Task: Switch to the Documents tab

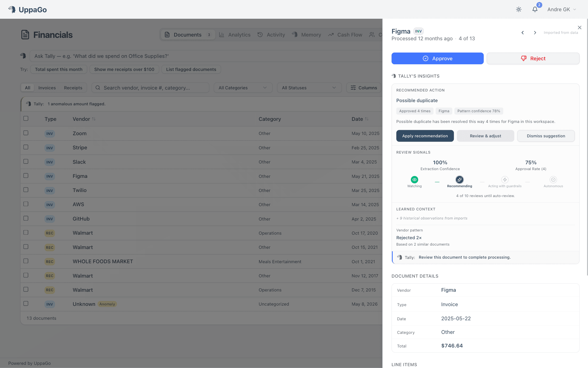Action: (x=188, y=35)
